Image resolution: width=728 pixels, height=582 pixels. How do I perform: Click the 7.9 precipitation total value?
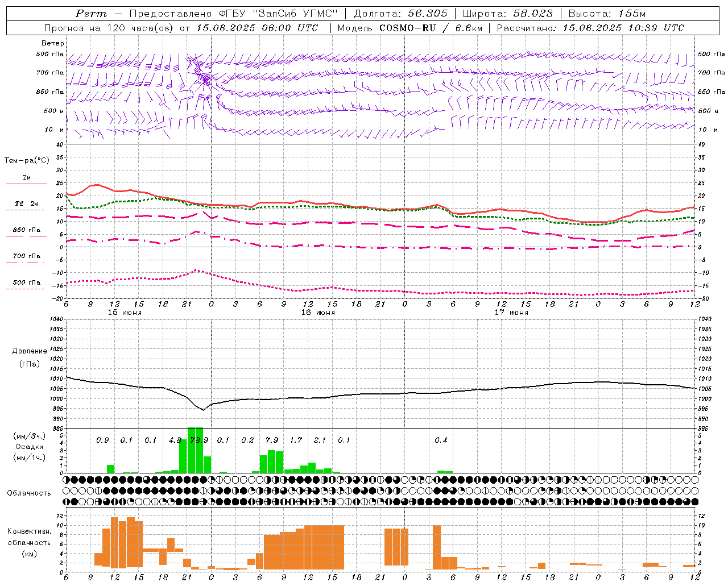click(x=272, y=440)
